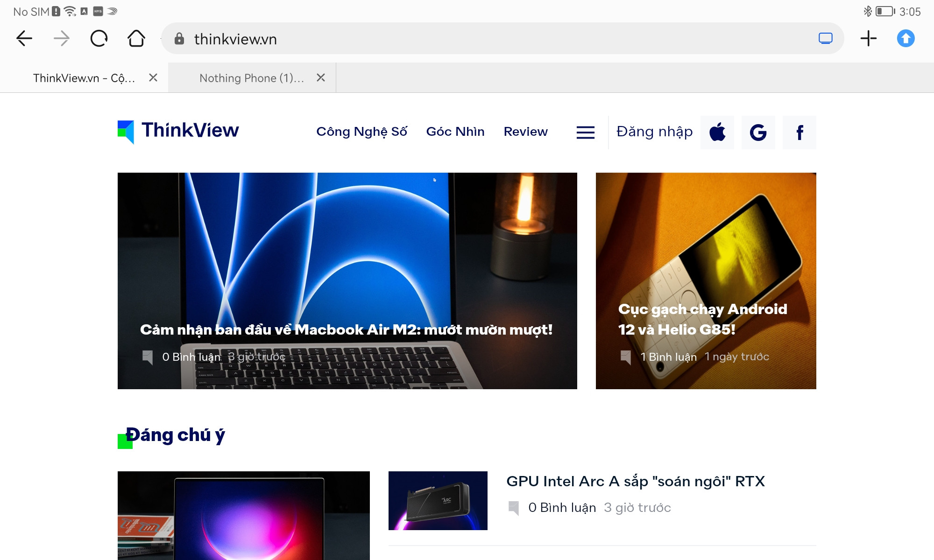The image size is (934, 560).
Task: Select the ThinkView.vn tab
Action: point(84,78)
